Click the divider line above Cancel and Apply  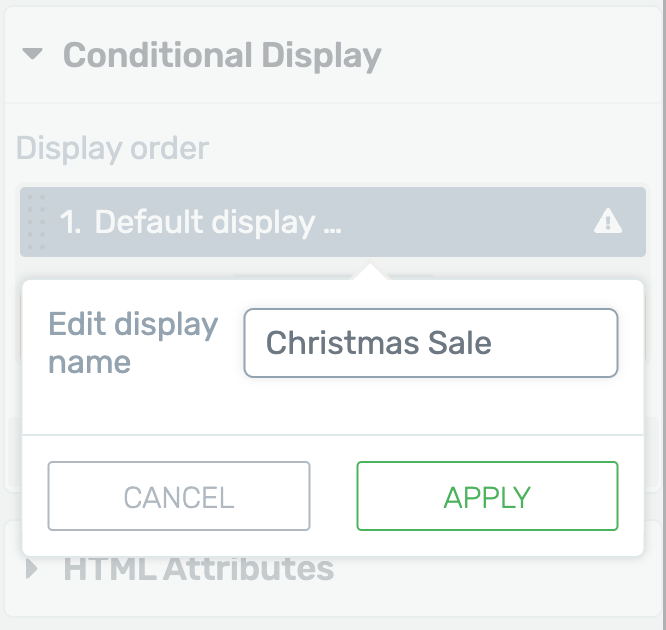click(333, 435)
